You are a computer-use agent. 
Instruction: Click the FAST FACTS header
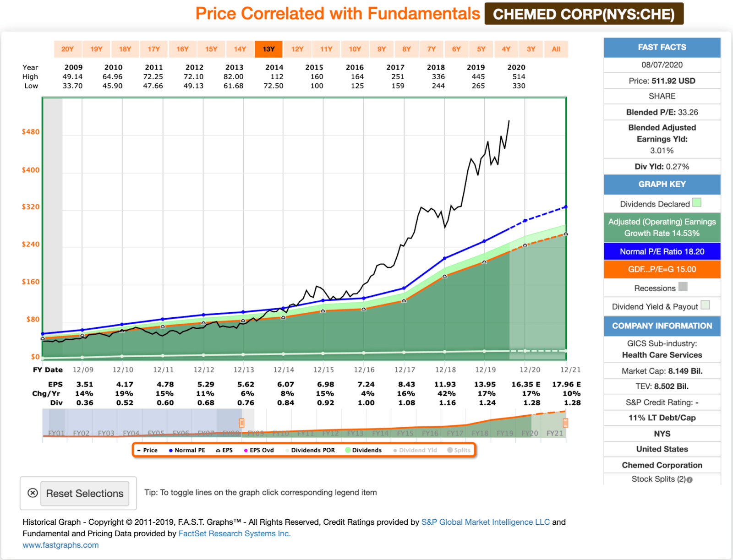[x=662, y=47]
